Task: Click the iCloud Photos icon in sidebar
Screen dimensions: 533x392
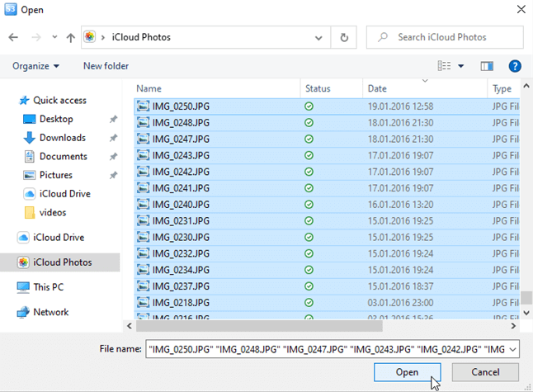Action: [x=25, y=262]
